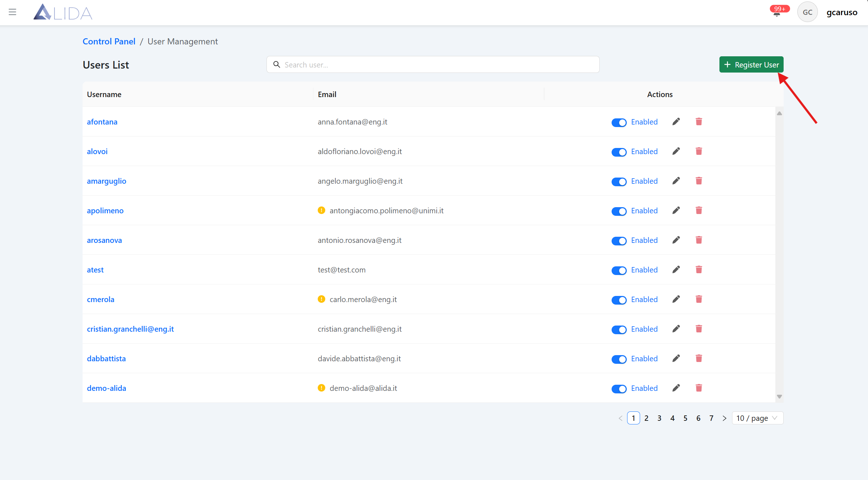868x480 pixels.
Task: Disable the apolimeno user switch
Action: point(619,211)
